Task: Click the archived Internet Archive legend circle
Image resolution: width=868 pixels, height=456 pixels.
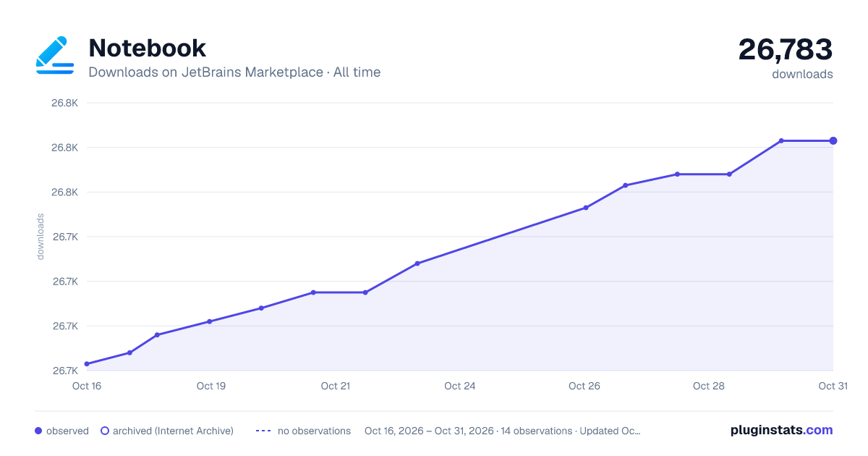Action: pyautogui.click(x=105, y=431)
